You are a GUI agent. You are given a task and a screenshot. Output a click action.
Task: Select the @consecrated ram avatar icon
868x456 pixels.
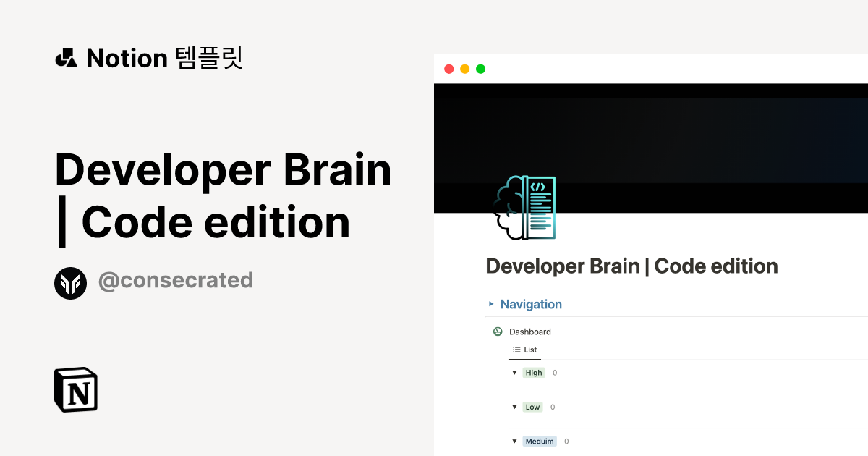coord(70,282)
